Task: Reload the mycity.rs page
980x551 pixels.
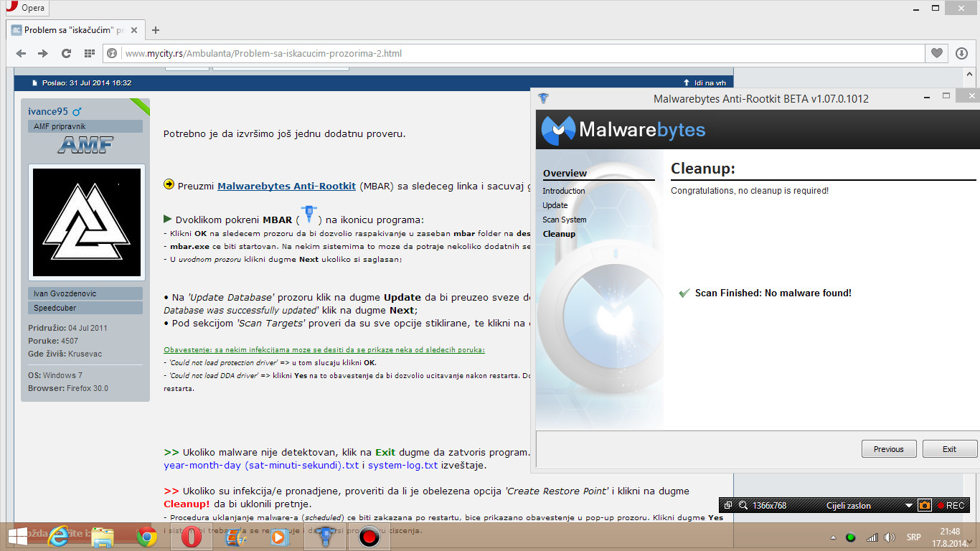Action: 66,53
